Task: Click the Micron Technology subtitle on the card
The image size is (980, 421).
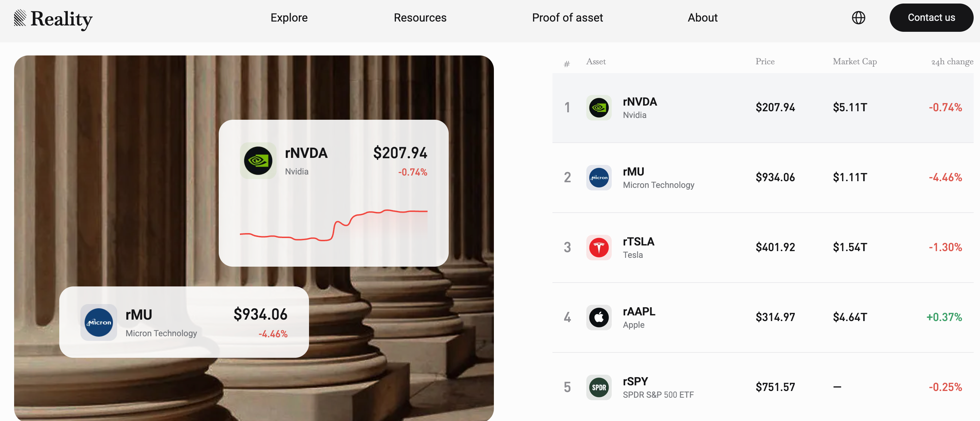Action: 161,333
